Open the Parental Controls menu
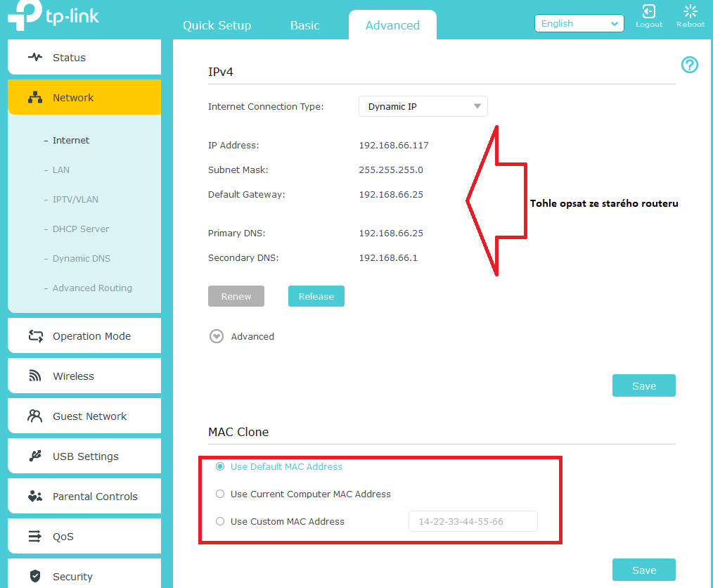Viewport: 713px width, 588px height. 84,496
